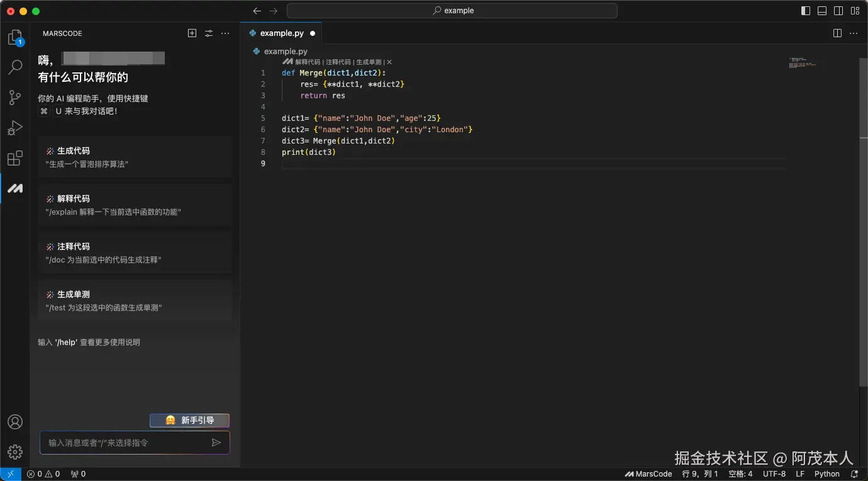
Task: Click the 生成单测 code lens link
Action: point(369,62)
